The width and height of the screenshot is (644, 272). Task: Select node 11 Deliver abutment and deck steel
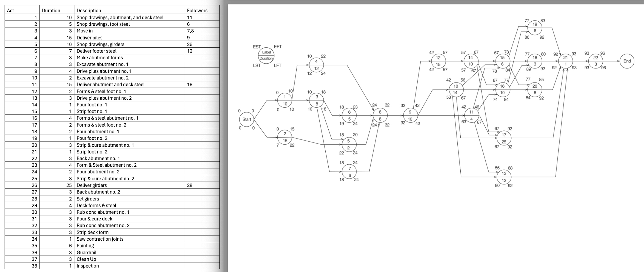click(471, 116)
